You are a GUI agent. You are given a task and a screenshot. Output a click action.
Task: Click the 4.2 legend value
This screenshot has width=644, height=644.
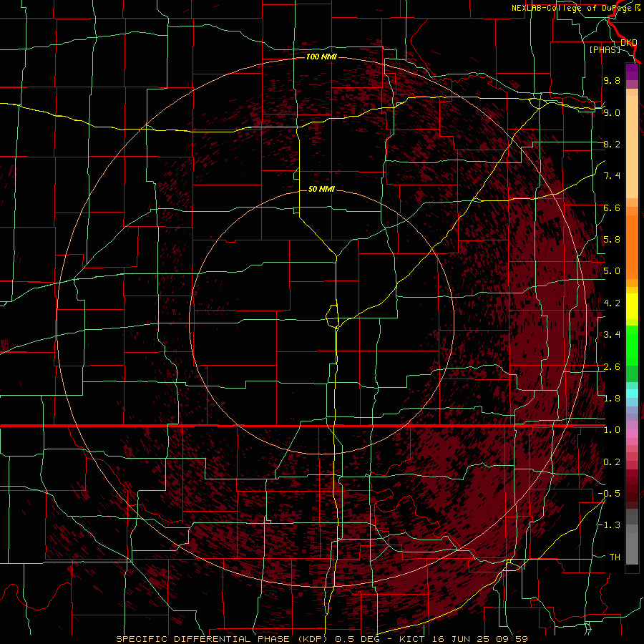[612, 303]
